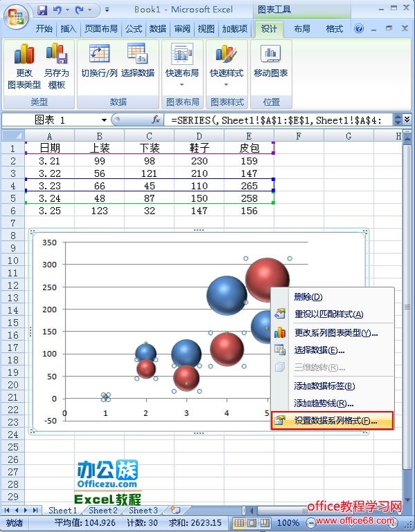
Task: Switch to the 格式 chart tools tab
Action: point(334,29)
